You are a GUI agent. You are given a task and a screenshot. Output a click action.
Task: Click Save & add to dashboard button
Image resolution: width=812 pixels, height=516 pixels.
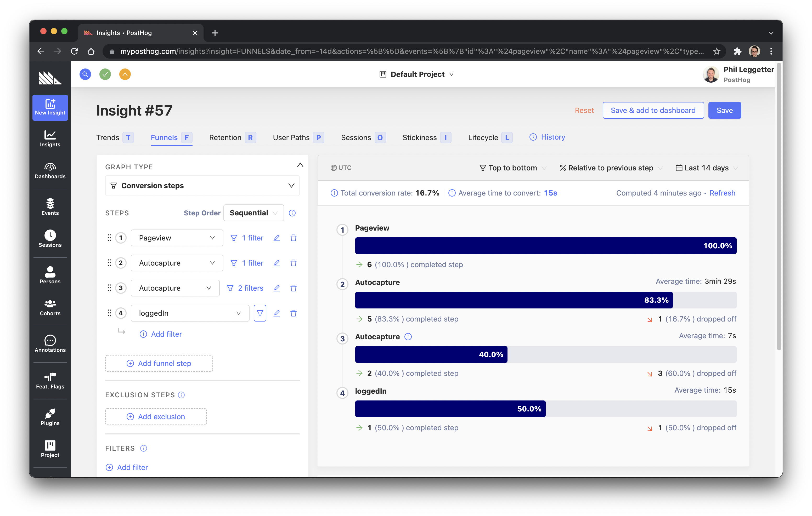pos(652,110)
